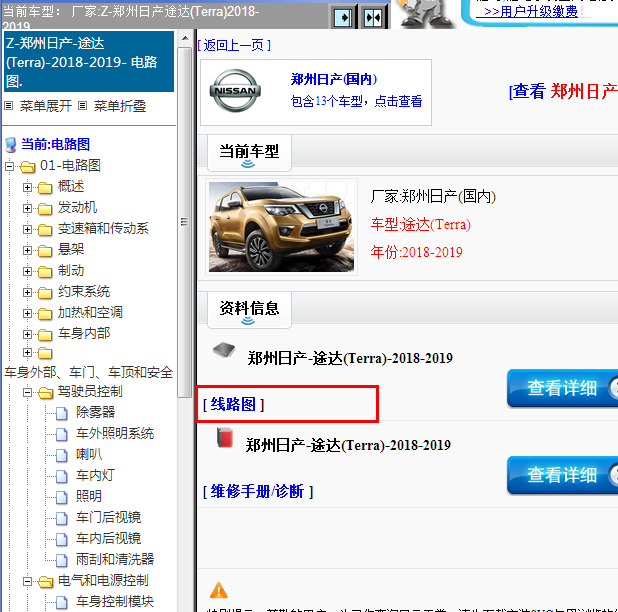The image size is (618, 612).
Task: Click 菜单折叠 text
Action: pyautogui.click(x=120, y=106)
